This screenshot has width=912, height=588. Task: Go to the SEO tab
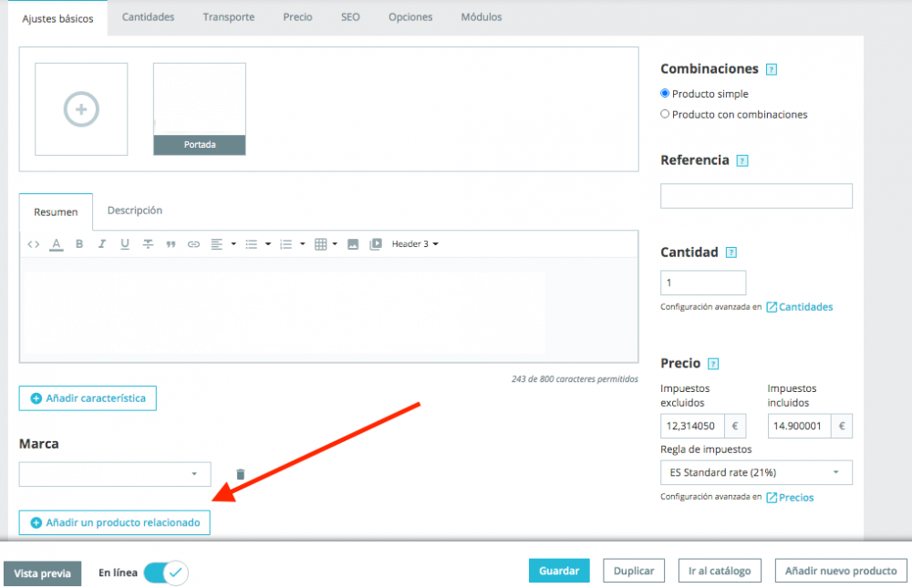[x=350, y=17]
